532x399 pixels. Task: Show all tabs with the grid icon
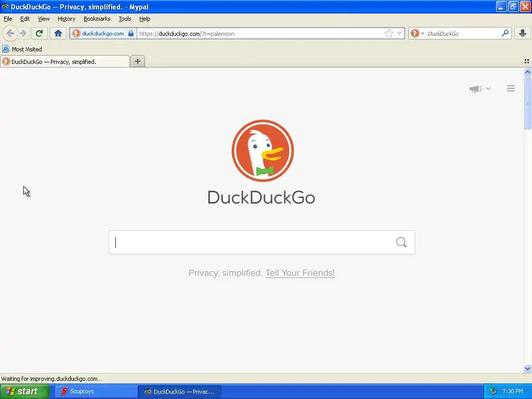click(527, 61)
